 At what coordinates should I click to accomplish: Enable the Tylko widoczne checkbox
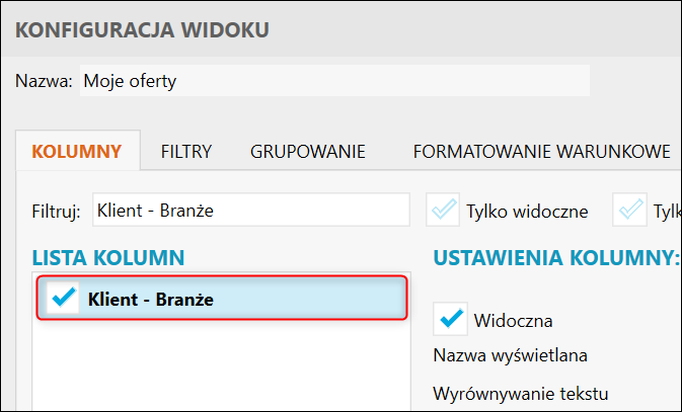(442, 210)
